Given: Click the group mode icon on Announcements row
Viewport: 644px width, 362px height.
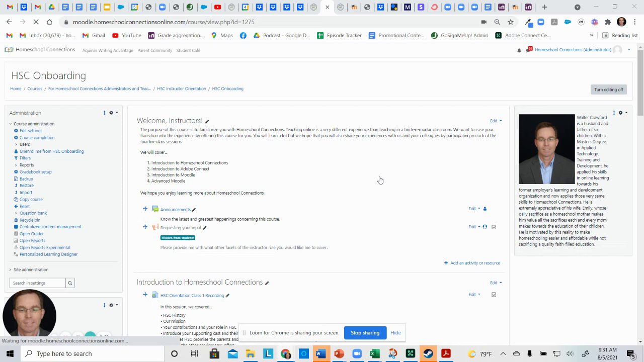Looking at the screenshot, I should click(x=485, y=209).
